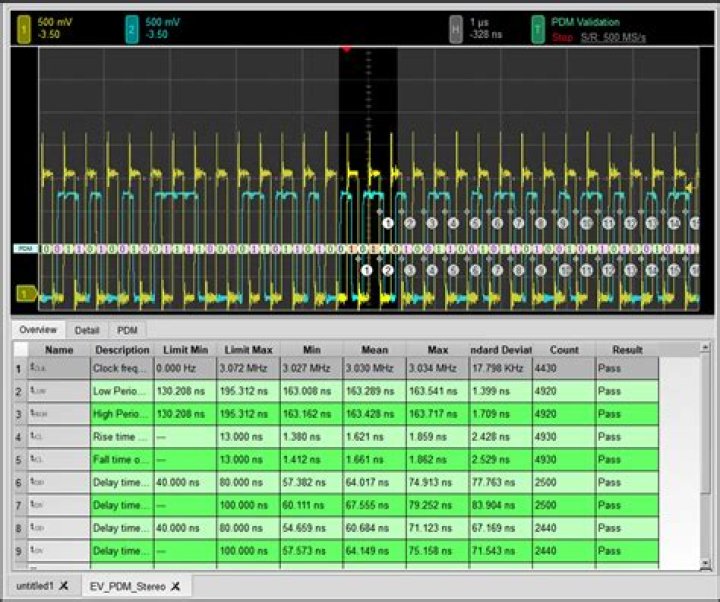This screenshot has width=720, height=602.
Task: Select the '64.017 ns' mean cell
Action: coord(375,482)
